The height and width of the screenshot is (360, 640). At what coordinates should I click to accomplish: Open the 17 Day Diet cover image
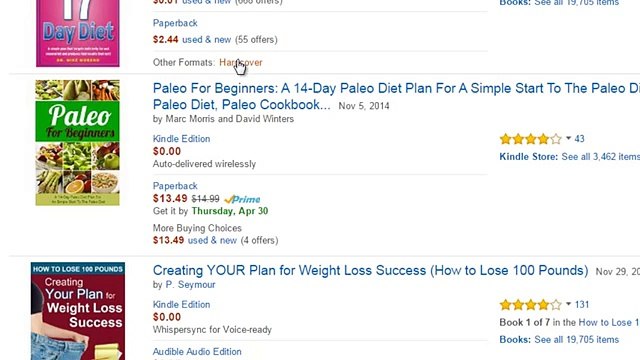point(78,33)
